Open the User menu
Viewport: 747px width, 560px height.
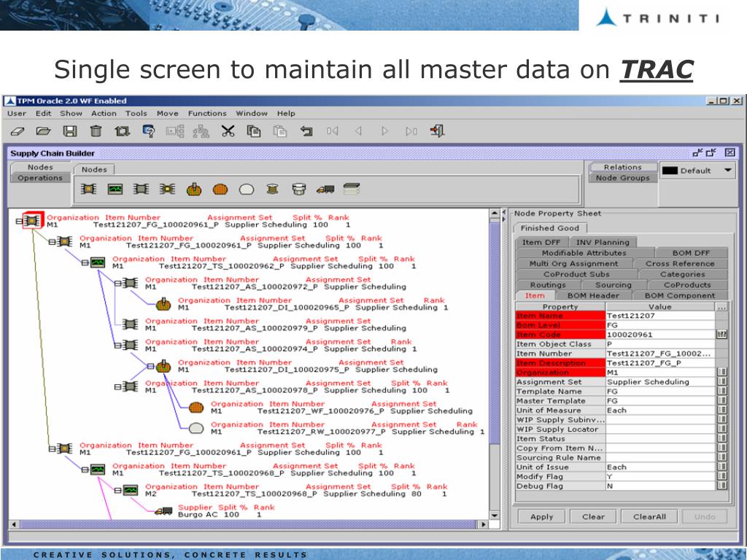[17, 113]
